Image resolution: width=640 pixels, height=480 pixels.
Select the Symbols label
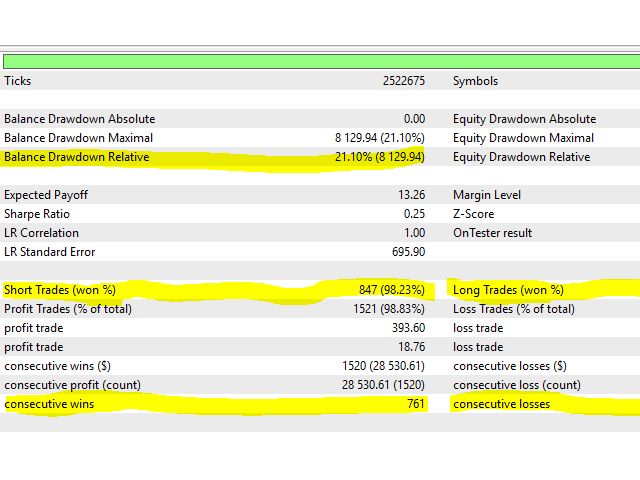[475, 81]
